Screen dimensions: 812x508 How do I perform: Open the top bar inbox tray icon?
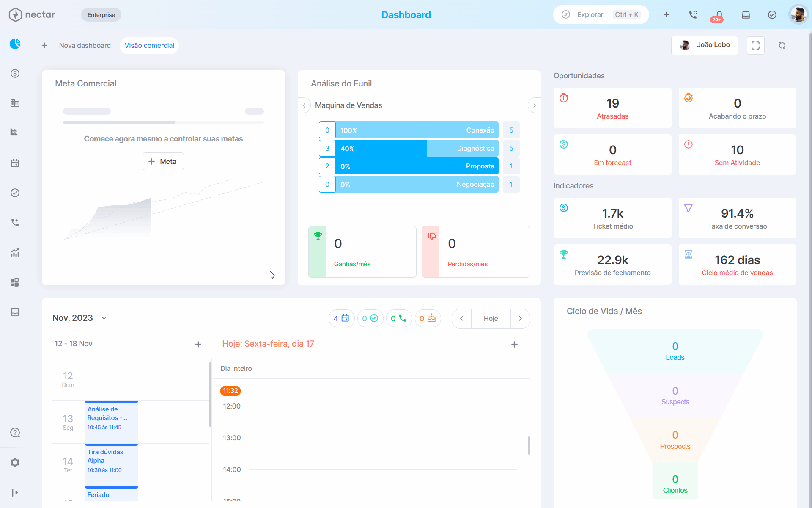click(x=746, y=15)
